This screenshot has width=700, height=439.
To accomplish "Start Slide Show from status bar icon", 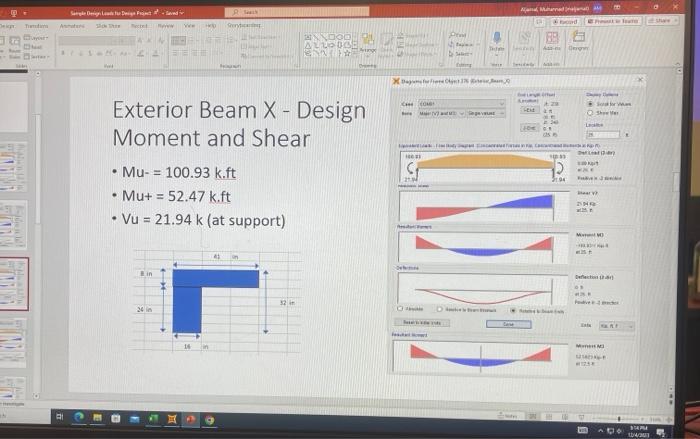I will point(581,418).
